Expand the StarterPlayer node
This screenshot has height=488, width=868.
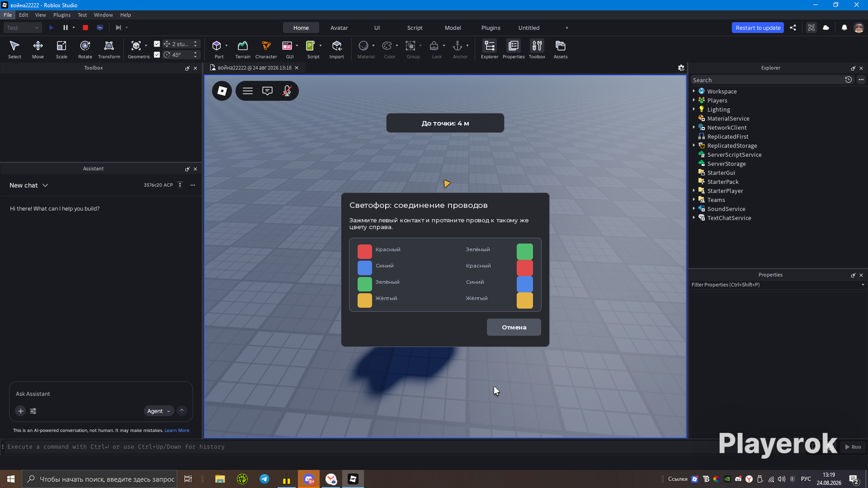[x=694, y=190]
